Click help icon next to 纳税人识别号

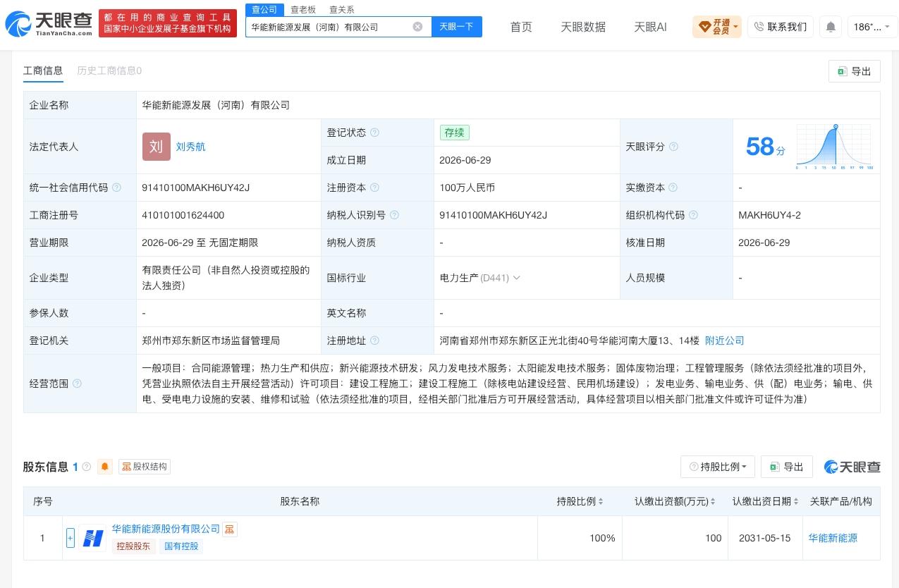pyautogui.click(x=394, y=215)
